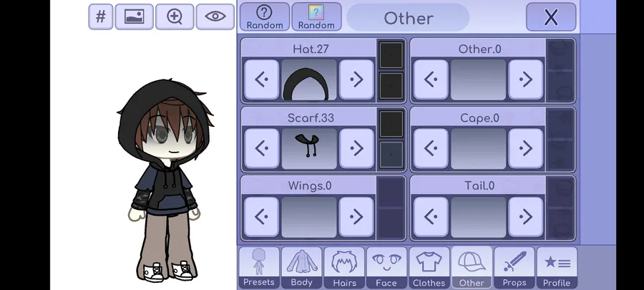Click the rainbow color Random button
Viewport: 644px width, 290px height.
(x=316, y=17)
